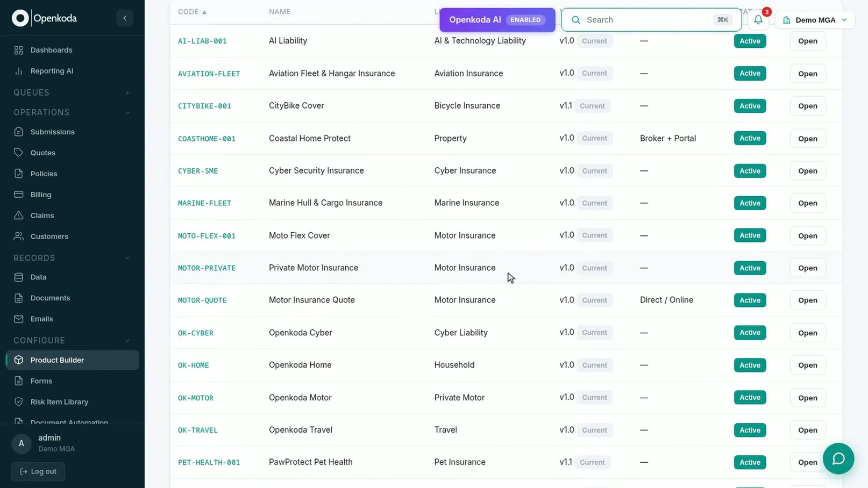The image size is (868, 488).
Task: Select Product Builder in the sidebar
Action: point(72,360)
